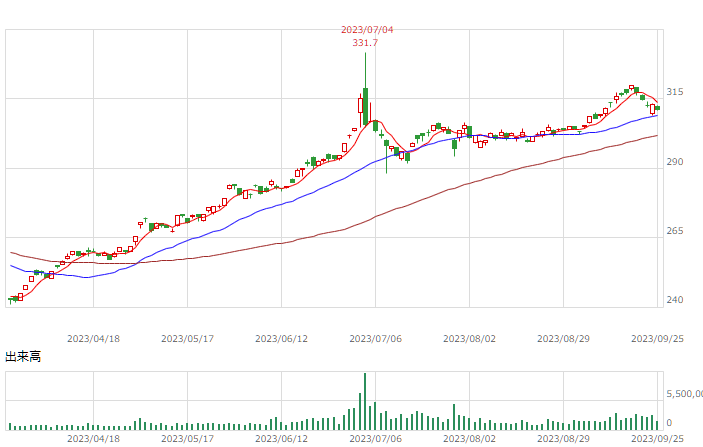This screenshot has width=703, height=447.
Task: Click 2023/08/29 under the price chart
Action: click(564, 339)
